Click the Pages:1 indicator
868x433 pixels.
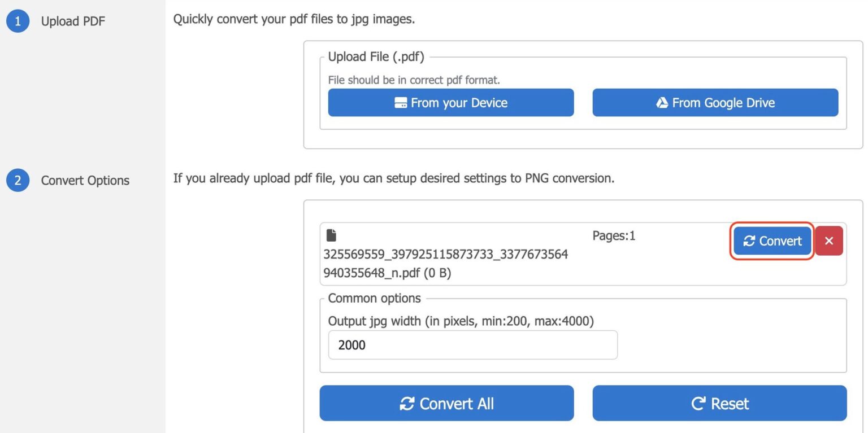[x=614, y=236]
